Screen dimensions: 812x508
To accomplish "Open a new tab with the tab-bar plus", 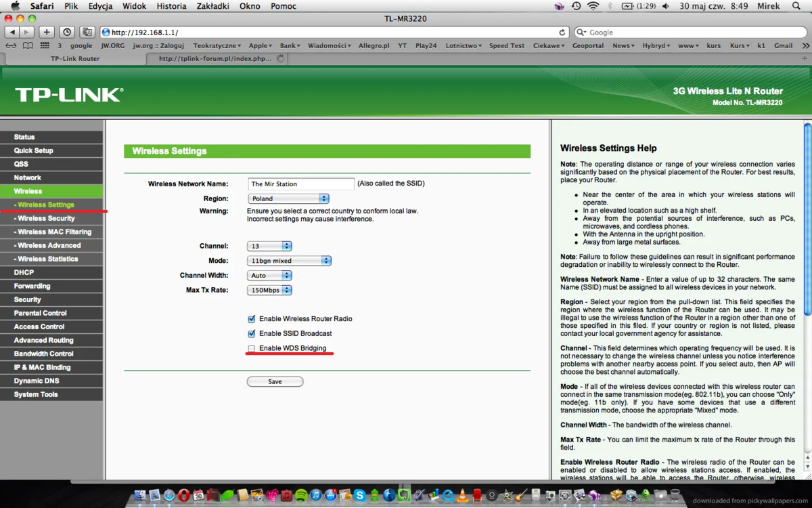I will 805,58.
